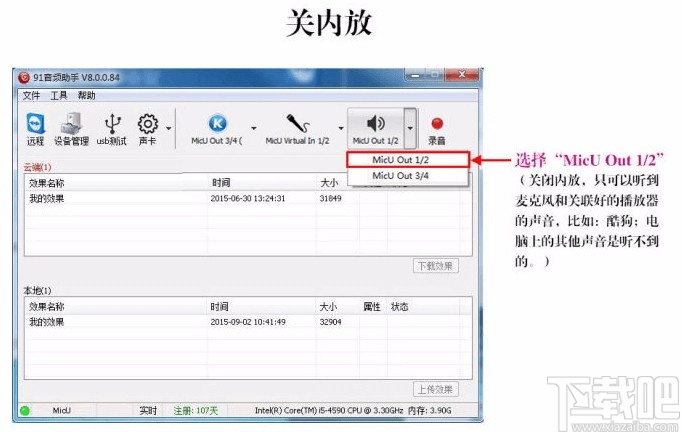Open the dropdown arrow beside speaker MicU Out 1/2
This screenshot has width=682, height=432.
pos(410,128)
